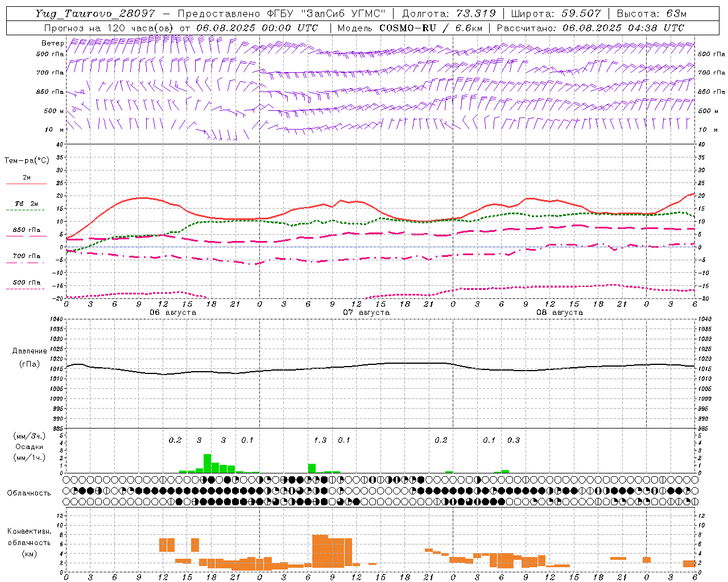This screenshot has width=728, height=582.
Task: Click the 'Конвективн.' convective cloud label
Action: [x=29, y=531]
